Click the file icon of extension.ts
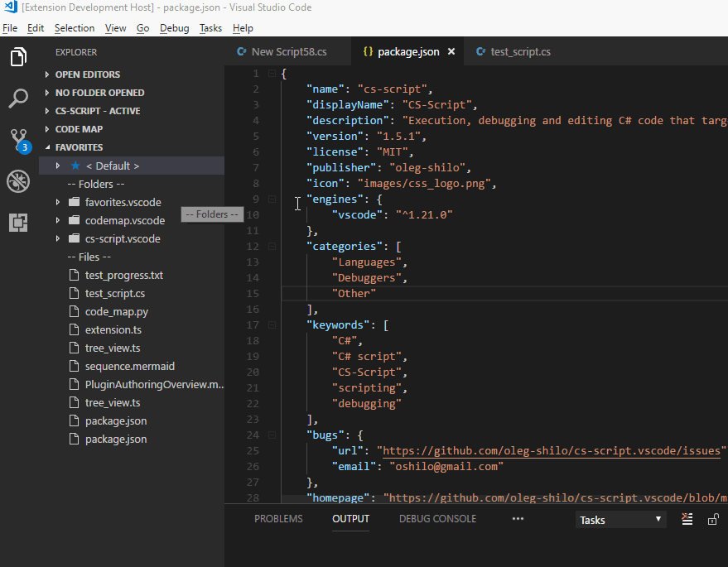Screen dimensions: 728x567 pyautogui.click(x=74, y=329)
